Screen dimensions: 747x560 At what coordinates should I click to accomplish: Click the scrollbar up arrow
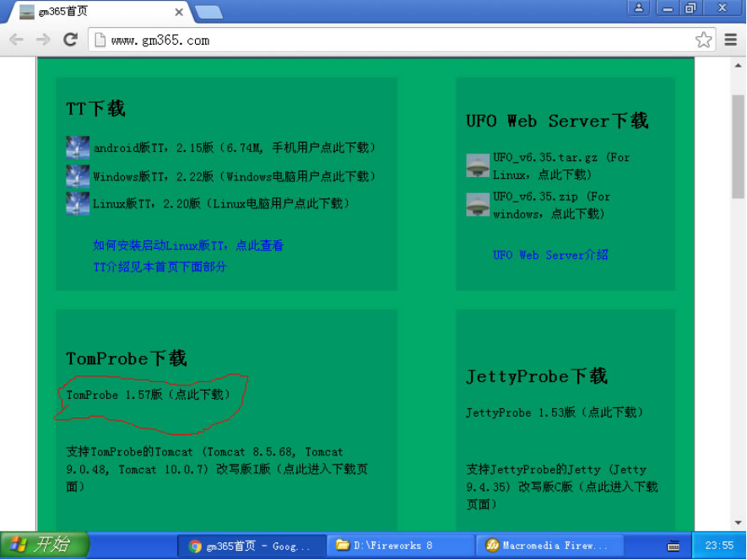pos(738,65)
